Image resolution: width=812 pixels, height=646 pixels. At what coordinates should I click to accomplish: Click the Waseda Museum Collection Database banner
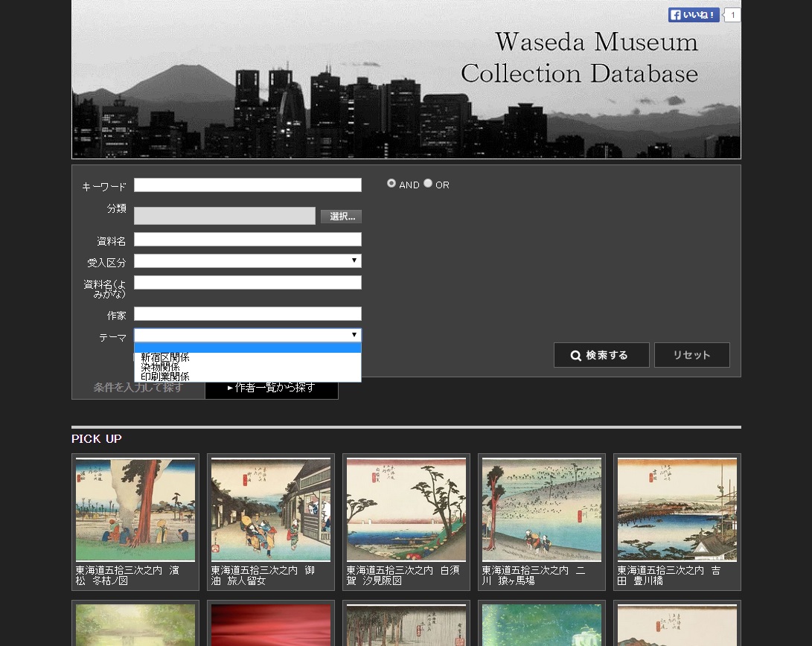[406, 79]
